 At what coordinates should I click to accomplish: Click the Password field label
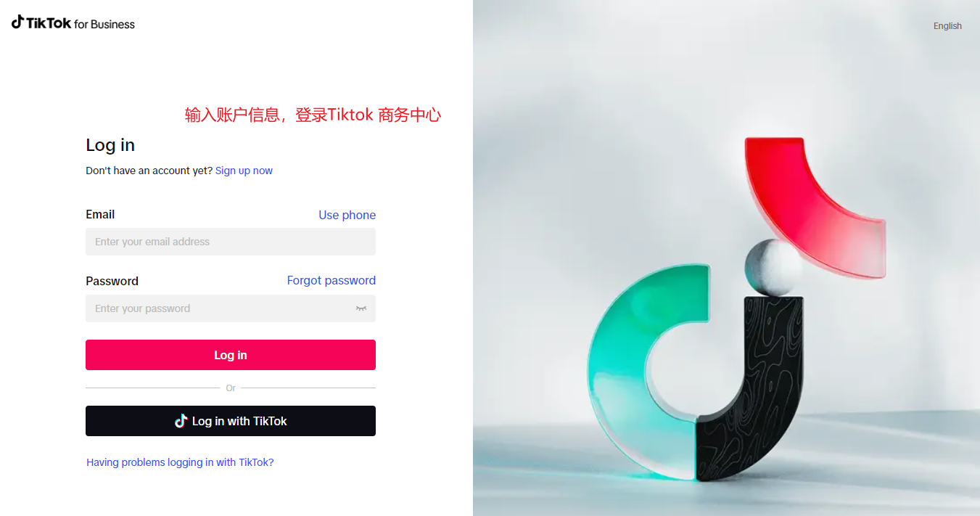tap(112, 281)
